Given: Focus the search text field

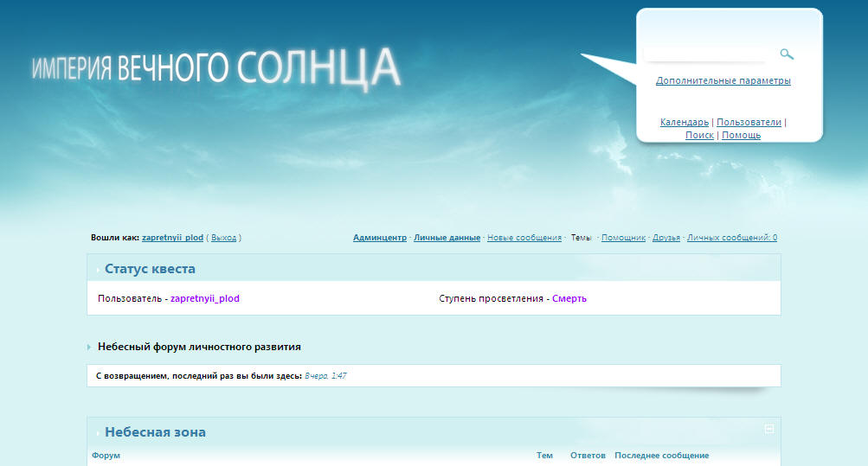Looking at the screenshot, I should click(x=705, y=54).
